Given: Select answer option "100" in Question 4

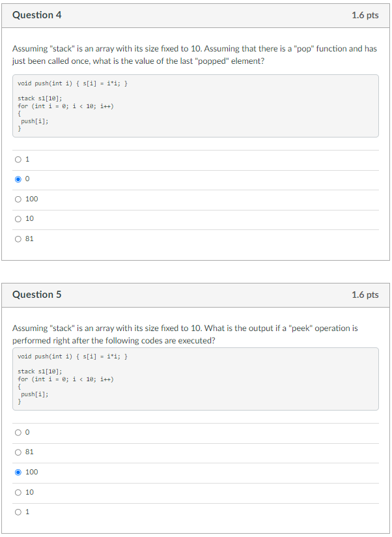Looking at the screenshot, I should pyautogui.click(x=18, y=199).
